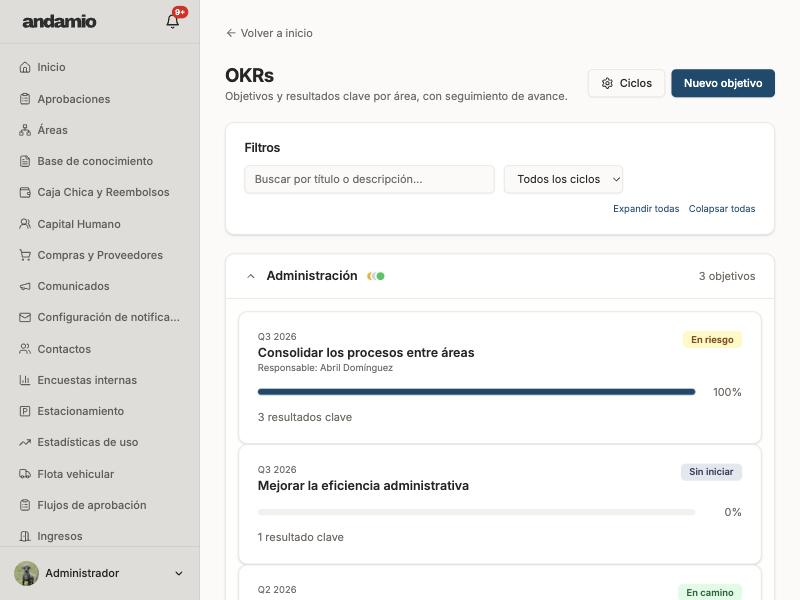Click the Nuevo objetivo button
The image size is (800, 600).
[723, 83]
